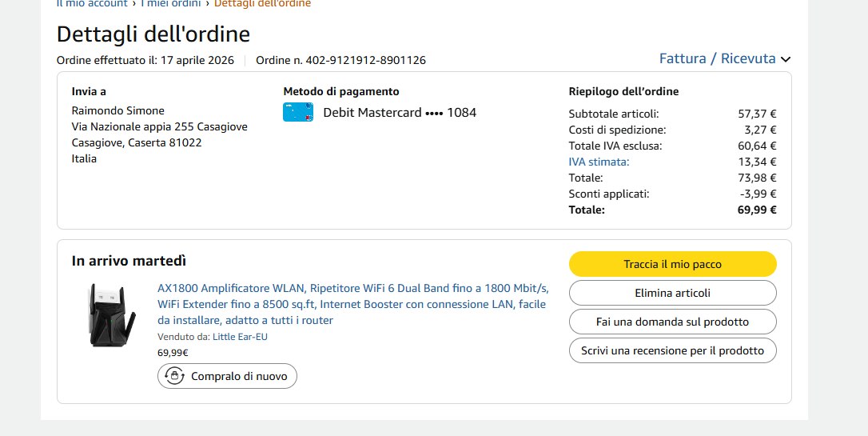Open Scrivi una recensione per il prodotto

672,350
